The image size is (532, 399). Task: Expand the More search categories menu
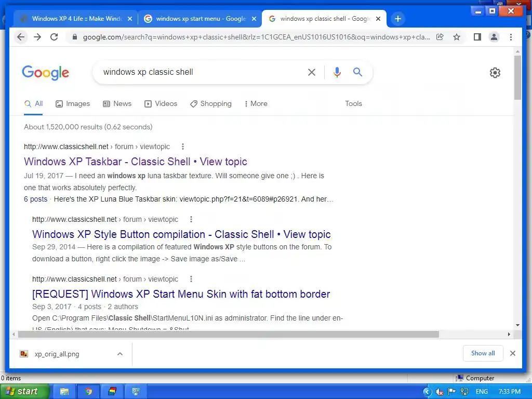coord(256,103)
